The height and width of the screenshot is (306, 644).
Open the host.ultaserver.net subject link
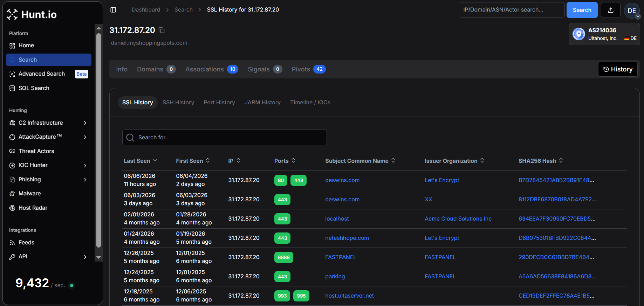point(349,296)
